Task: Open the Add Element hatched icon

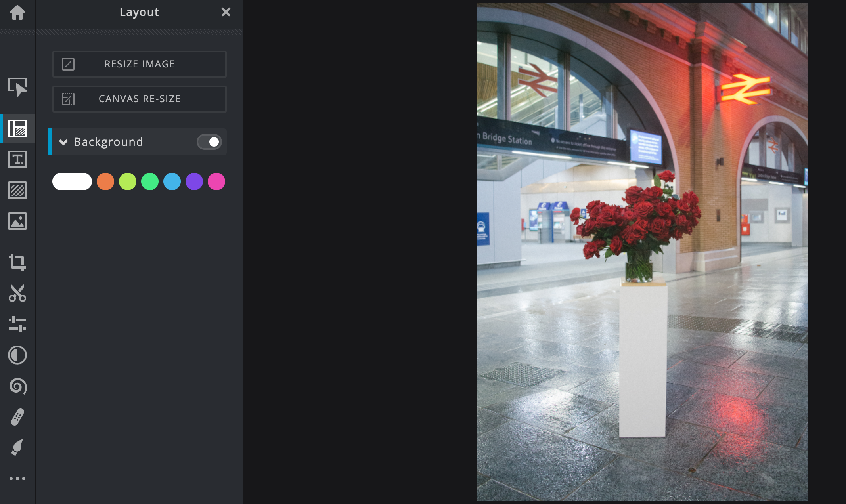Action: click(17, 190)
